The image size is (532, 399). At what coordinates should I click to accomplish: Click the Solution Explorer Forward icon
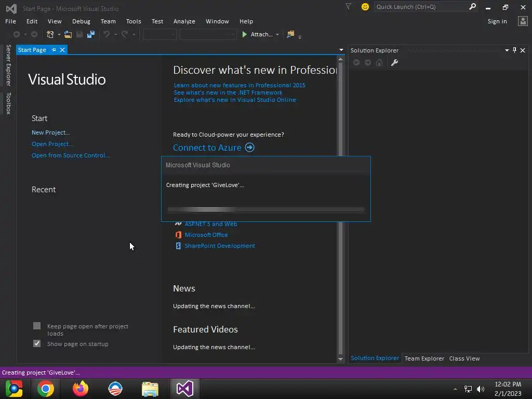coord(368,62)
